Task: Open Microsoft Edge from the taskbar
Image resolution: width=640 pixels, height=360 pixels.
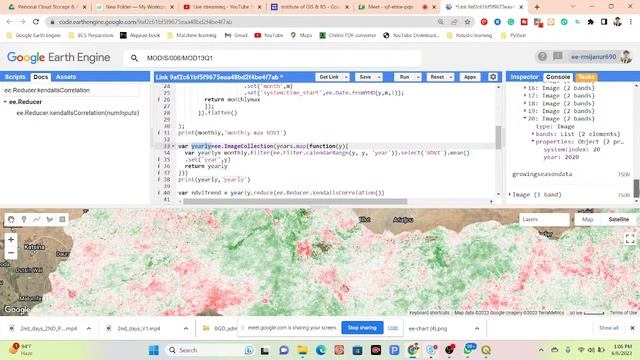Action: tap(321, 350)
